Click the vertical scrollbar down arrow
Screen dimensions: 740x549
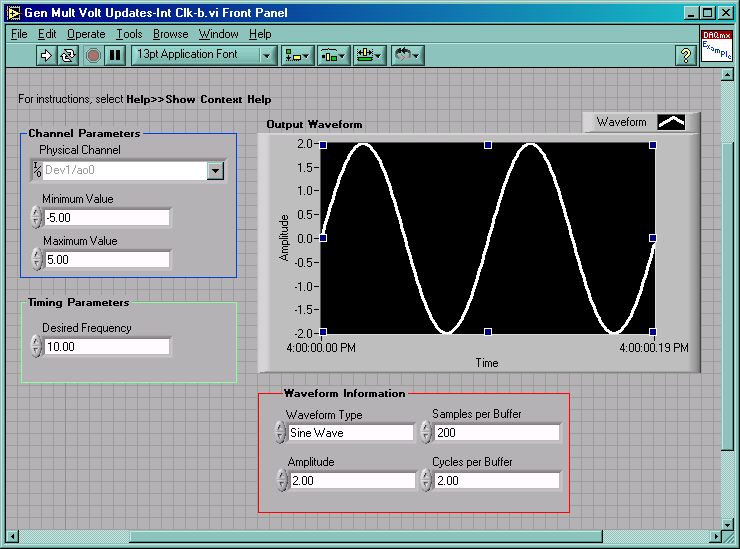[x=727, y=524]
